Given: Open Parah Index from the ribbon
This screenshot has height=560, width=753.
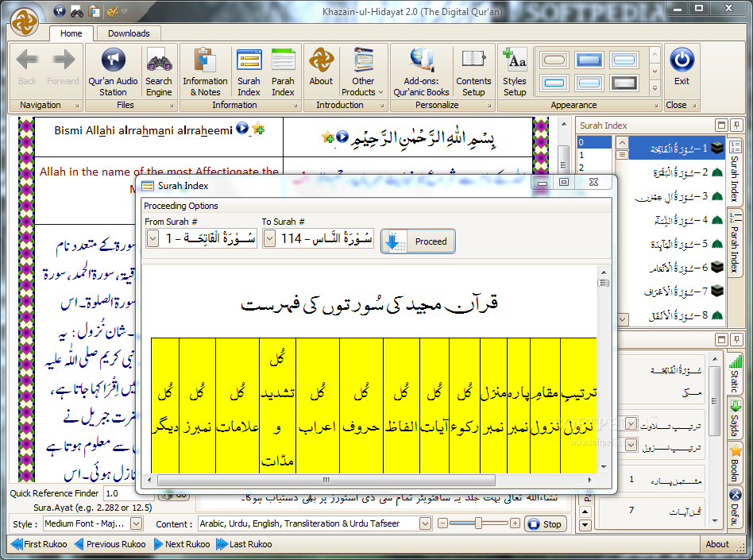Looking at the screenshot, I should [x=283, y=72].
